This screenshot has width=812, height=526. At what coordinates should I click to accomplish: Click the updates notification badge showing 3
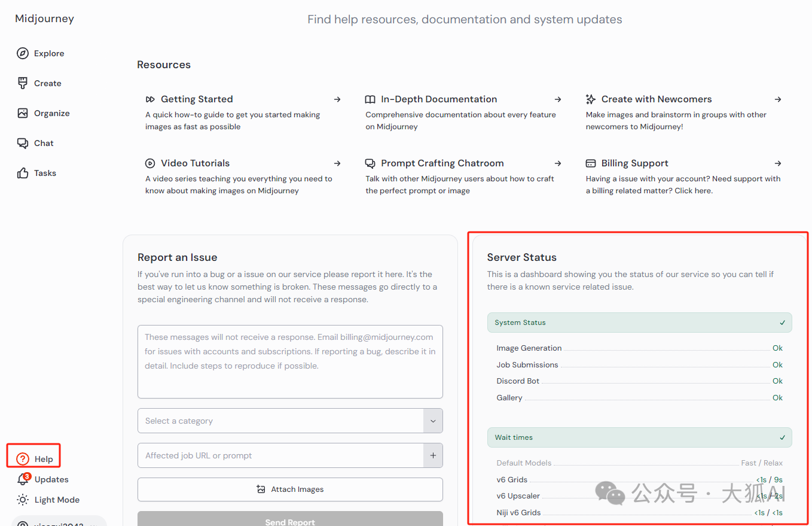27,476
